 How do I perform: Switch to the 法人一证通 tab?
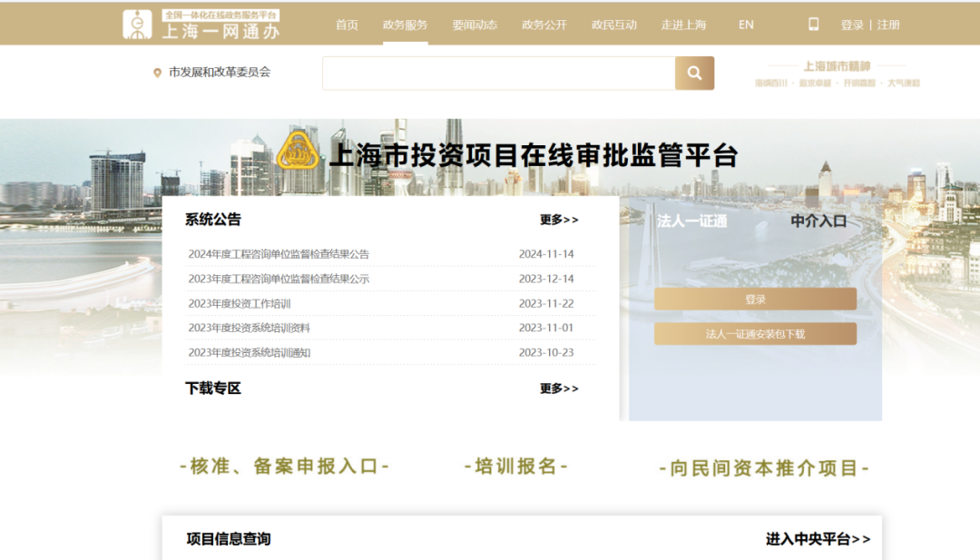click(x=691, y=221)
